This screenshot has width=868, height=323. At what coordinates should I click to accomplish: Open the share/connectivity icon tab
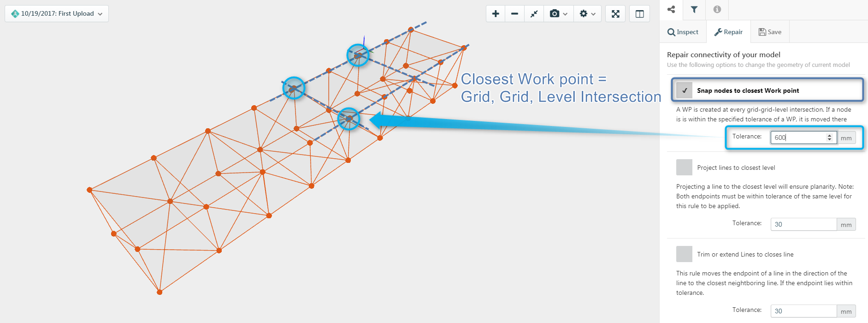(671, 9)
